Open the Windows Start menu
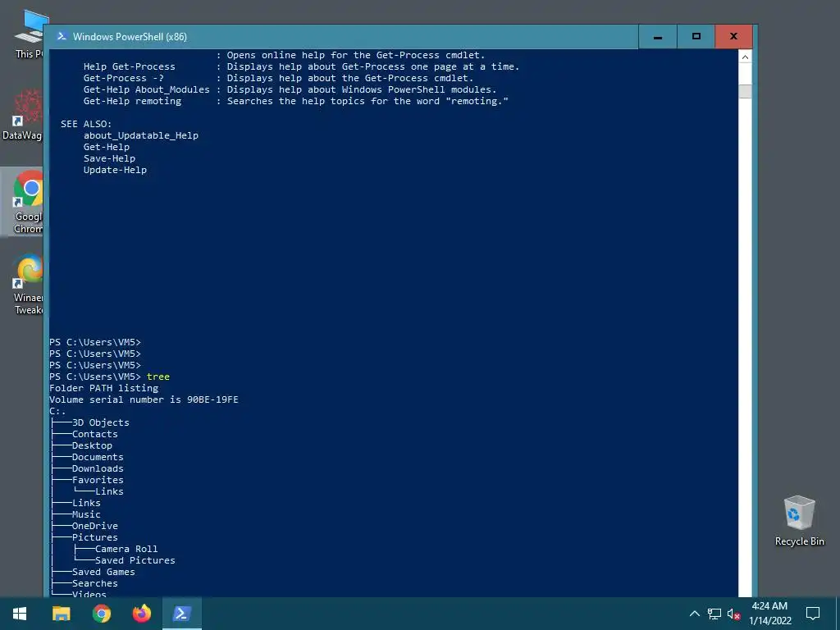Image resolution: width=840 pixels, height=630 pixels. (20, 614)
